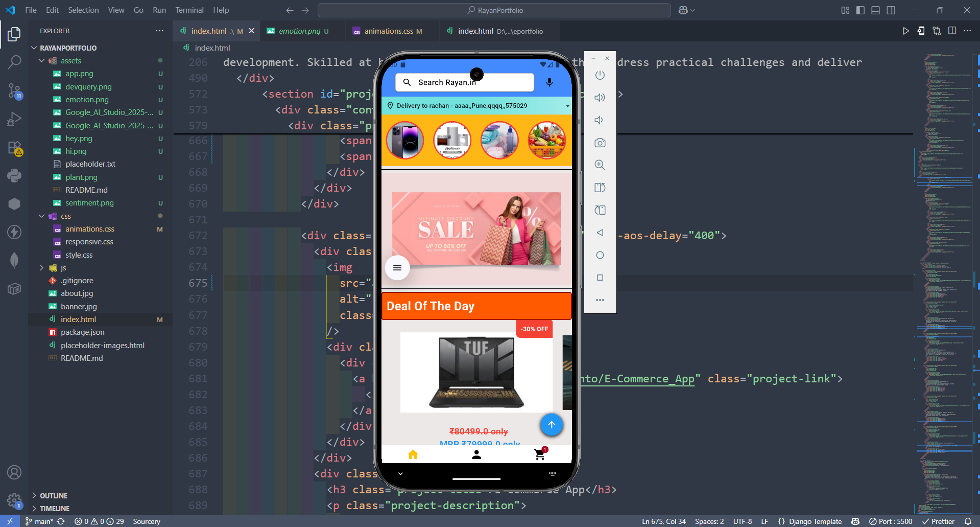
Task: Switch to the animations.css tab
Action: 388,31
